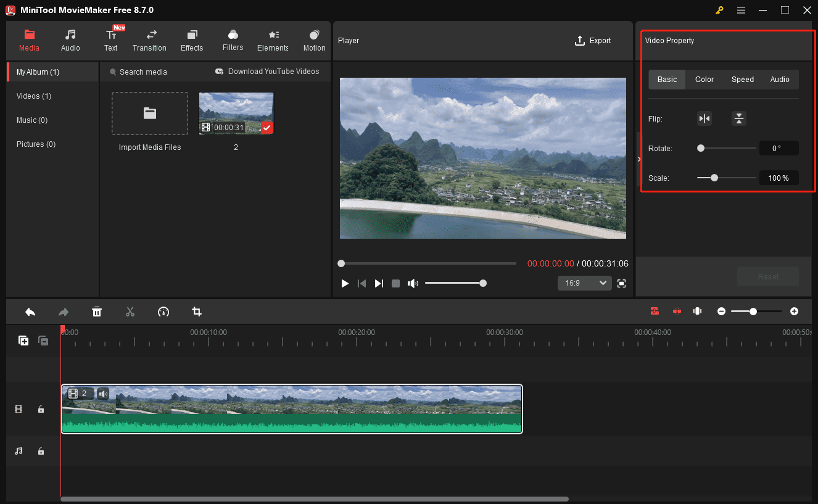
Task: Select the video thumbnail named 2
Action: 236,114
